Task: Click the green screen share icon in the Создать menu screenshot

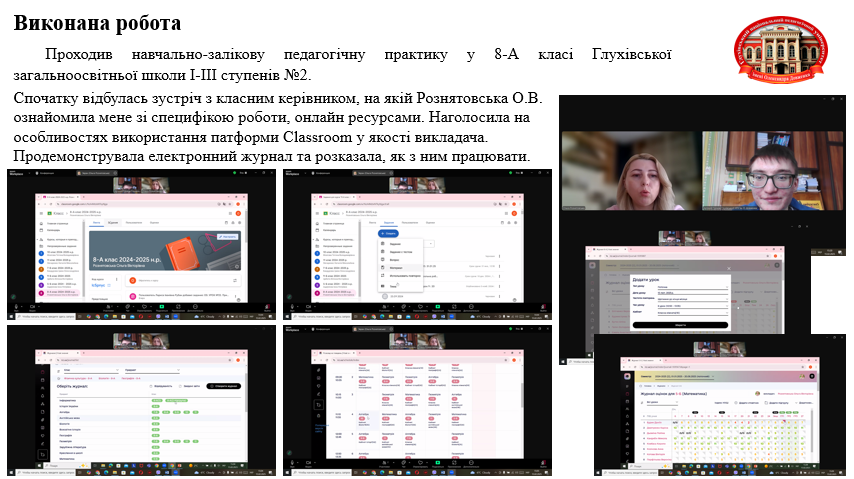Action: pyautogui.click(x=438, y=306)
